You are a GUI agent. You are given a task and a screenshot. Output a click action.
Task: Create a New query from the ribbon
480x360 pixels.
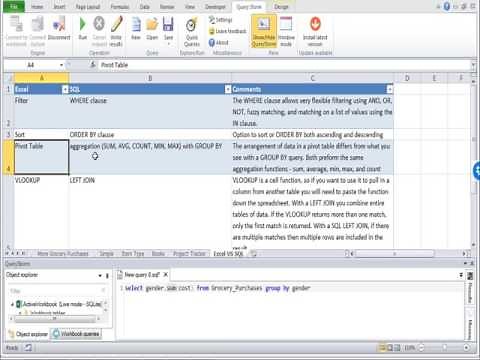136,28
